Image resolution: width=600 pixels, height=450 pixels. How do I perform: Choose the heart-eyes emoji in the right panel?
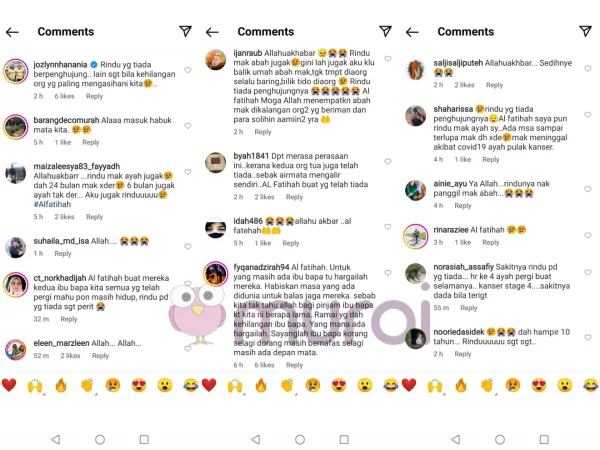pyautogui.click(x=539, y=385)
